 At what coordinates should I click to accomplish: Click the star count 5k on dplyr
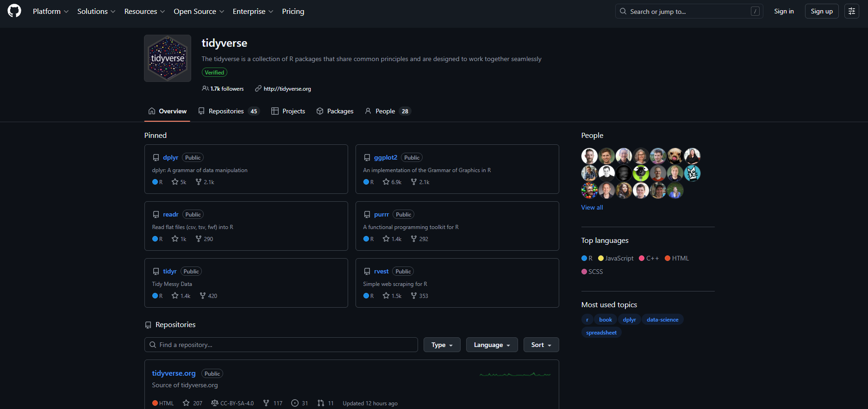point(179,182)
